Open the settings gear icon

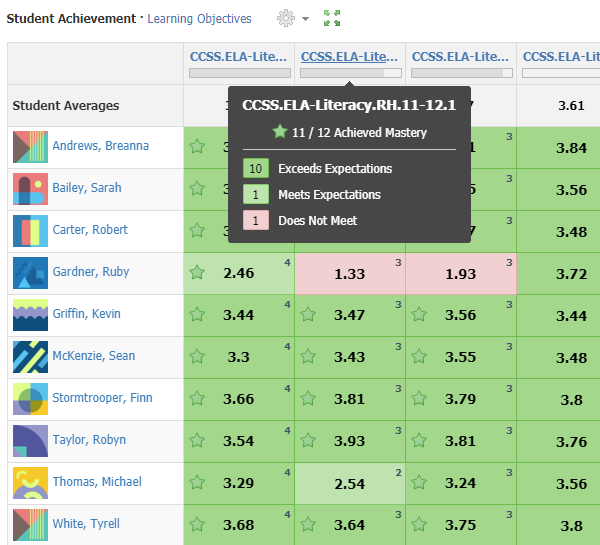pyautogui.click(x=286, y=19)
